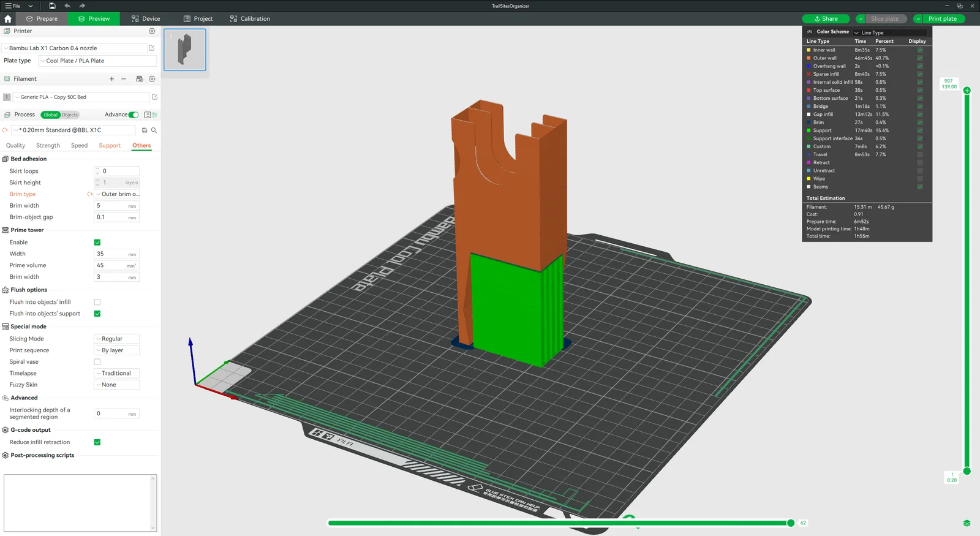Open the Calibration tab
The height and width of the screenshot is (536, 980).
[x=250, y=19]
